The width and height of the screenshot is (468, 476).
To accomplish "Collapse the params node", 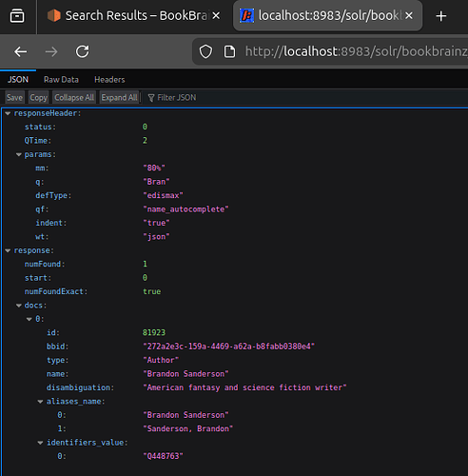I will tap(19, 154).
